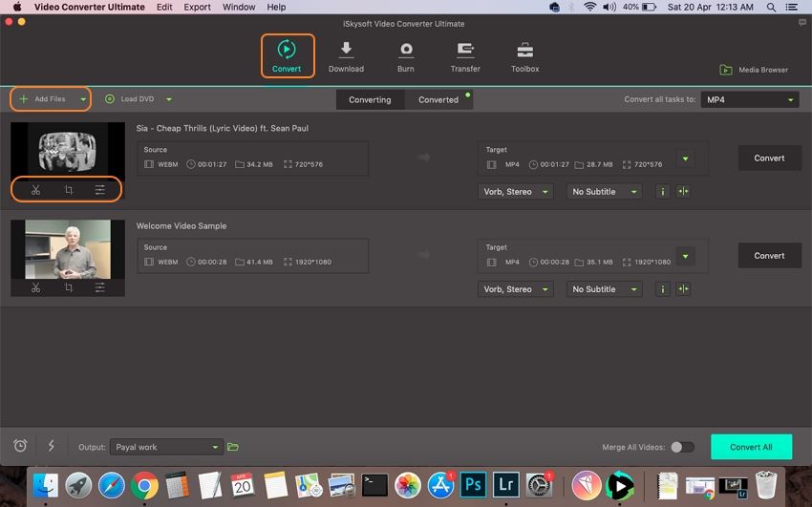Open the Media Browser
The width and height of the screenshot is (812, 507).
pos(754,70)
